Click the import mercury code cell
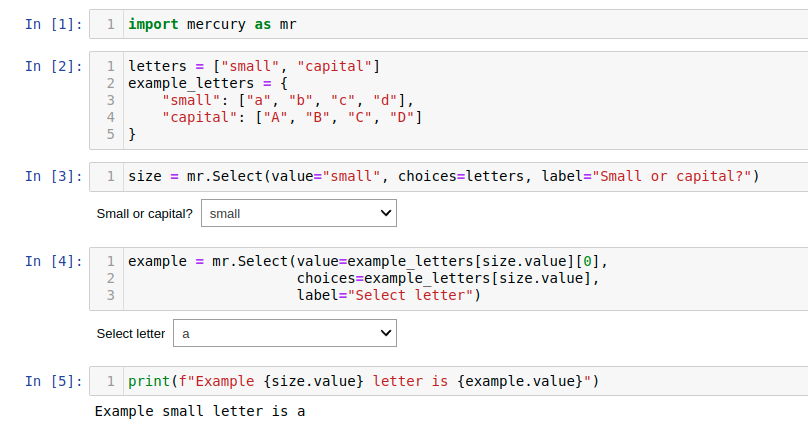This screenshot has width=808, height=429. coord(450,24)
